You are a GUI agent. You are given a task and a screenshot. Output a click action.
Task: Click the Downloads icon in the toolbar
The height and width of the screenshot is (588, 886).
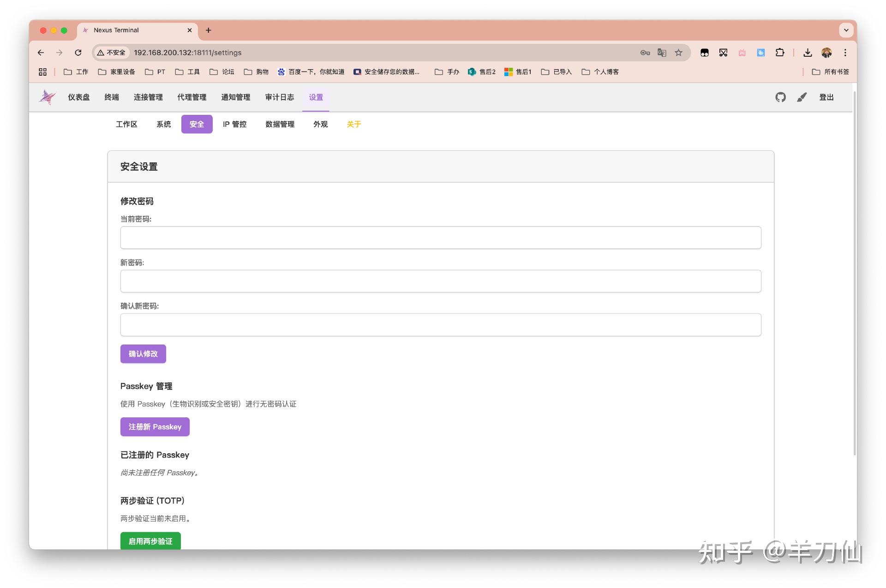[808, 53]
